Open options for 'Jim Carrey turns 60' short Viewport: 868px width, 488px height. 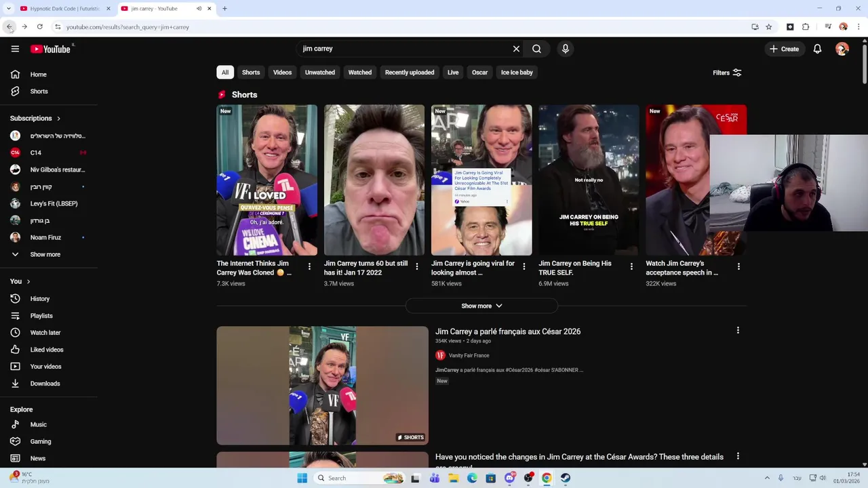(416, 266)
